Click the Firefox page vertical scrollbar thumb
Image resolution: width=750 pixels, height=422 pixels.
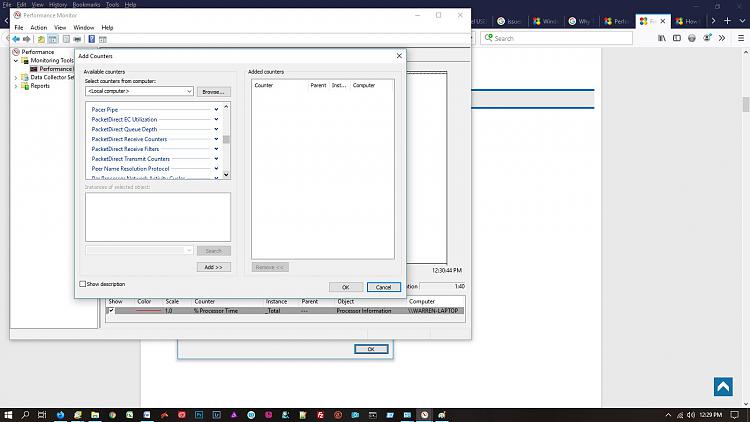(x=746, y=104)
